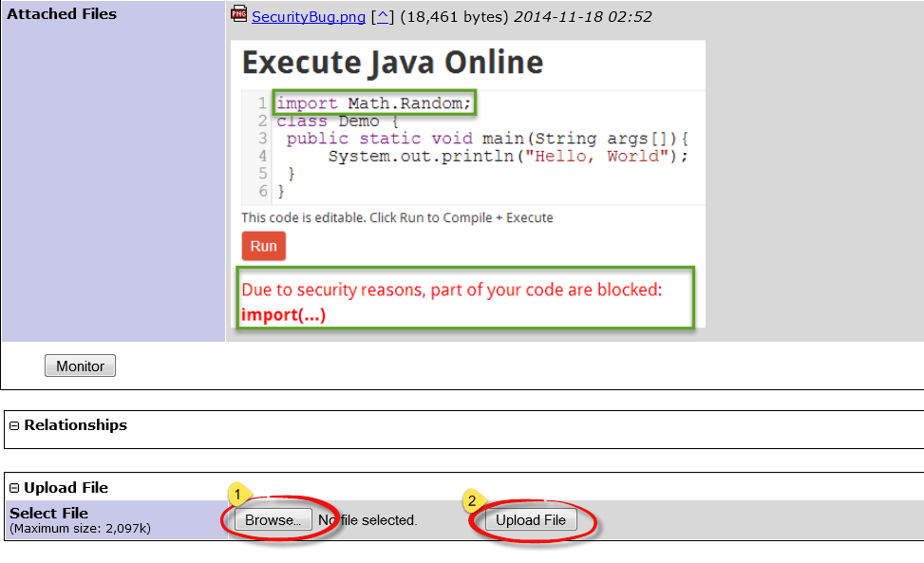Viewport: 924px width, 563px height.
Task: Click the red Run button in screenshot
Action: coord(263,246)
